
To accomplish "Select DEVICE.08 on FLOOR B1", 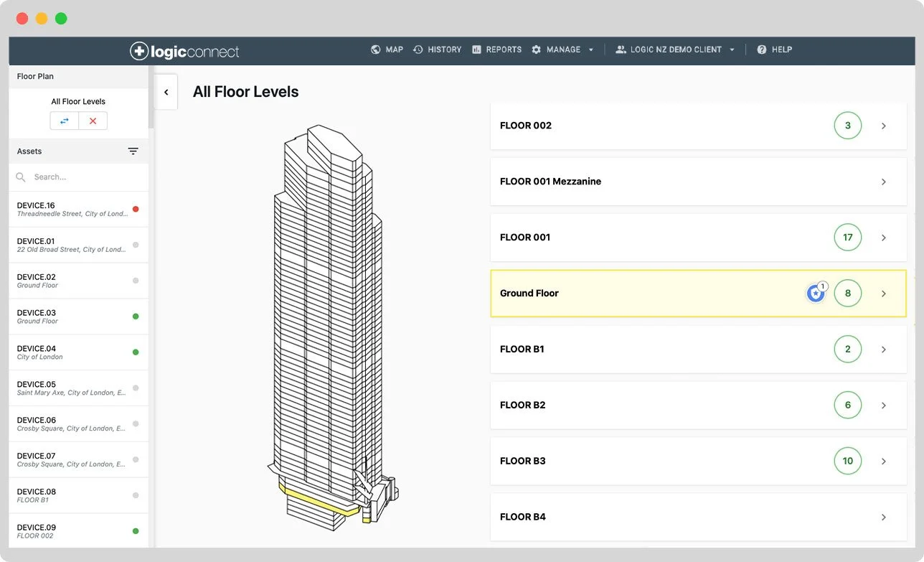I will pyautogui.click(x=79, y=496).
